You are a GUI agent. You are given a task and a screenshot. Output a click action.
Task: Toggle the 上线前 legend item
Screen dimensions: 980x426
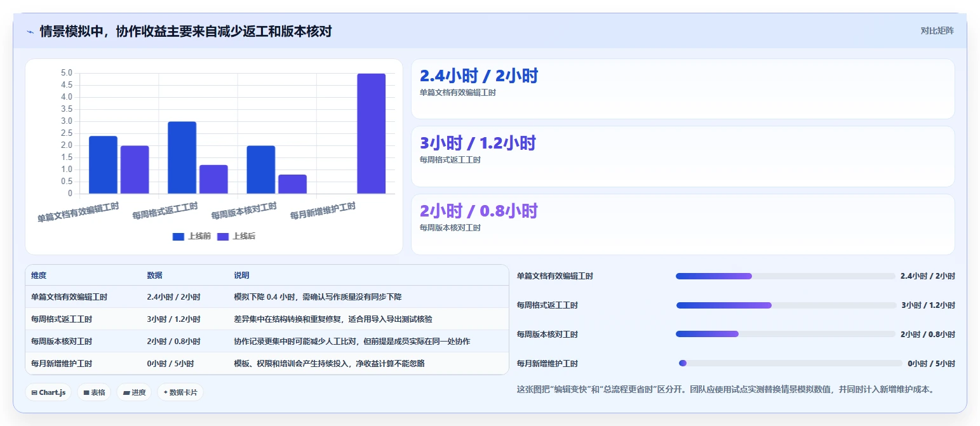click(191, 236)
